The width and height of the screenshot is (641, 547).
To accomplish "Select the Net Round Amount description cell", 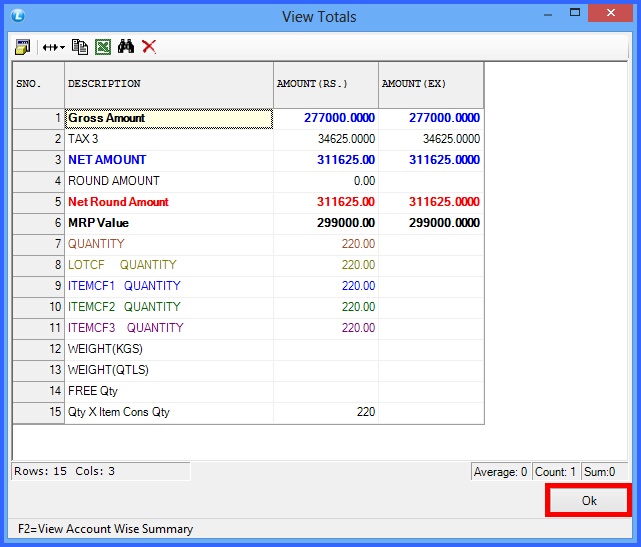I will (x=169, y=202).
